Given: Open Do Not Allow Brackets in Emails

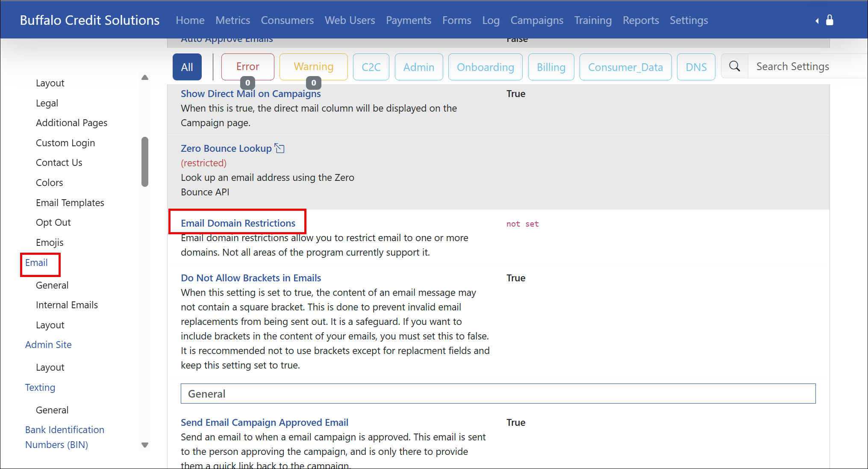Looking at the screenshot, I should (250, 278).
